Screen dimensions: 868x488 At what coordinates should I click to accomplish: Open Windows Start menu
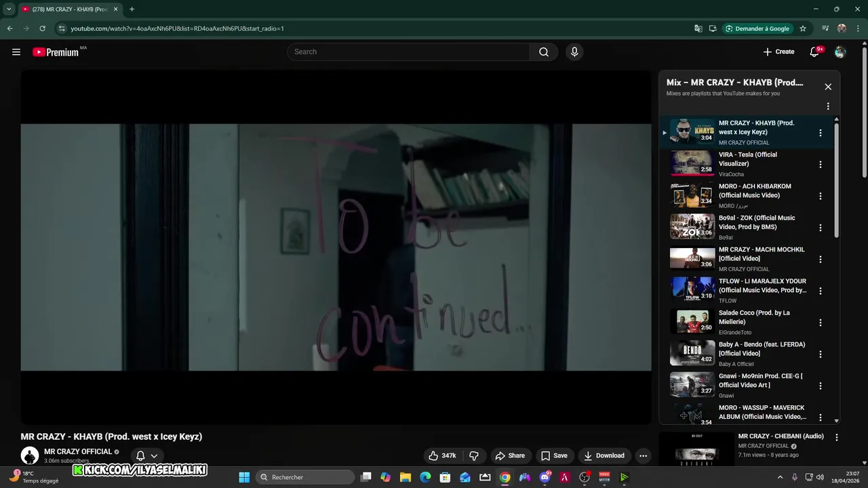244,477
